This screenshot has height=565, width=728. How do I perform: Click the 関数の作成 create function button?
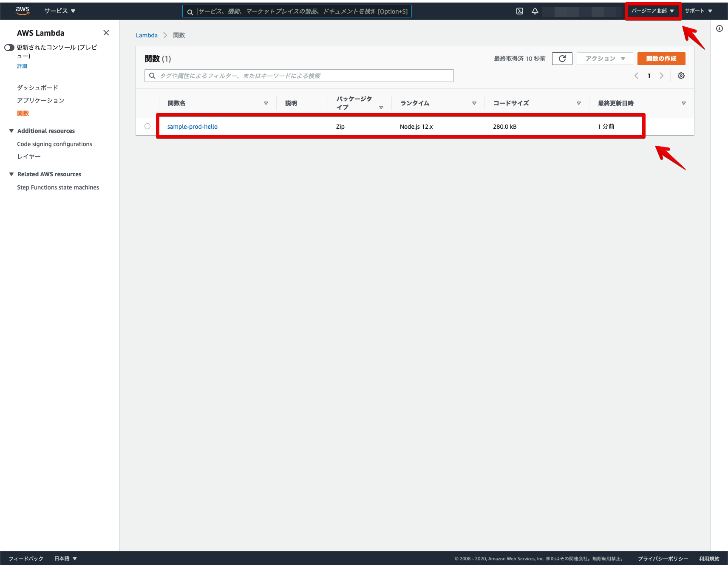(661, 59)
